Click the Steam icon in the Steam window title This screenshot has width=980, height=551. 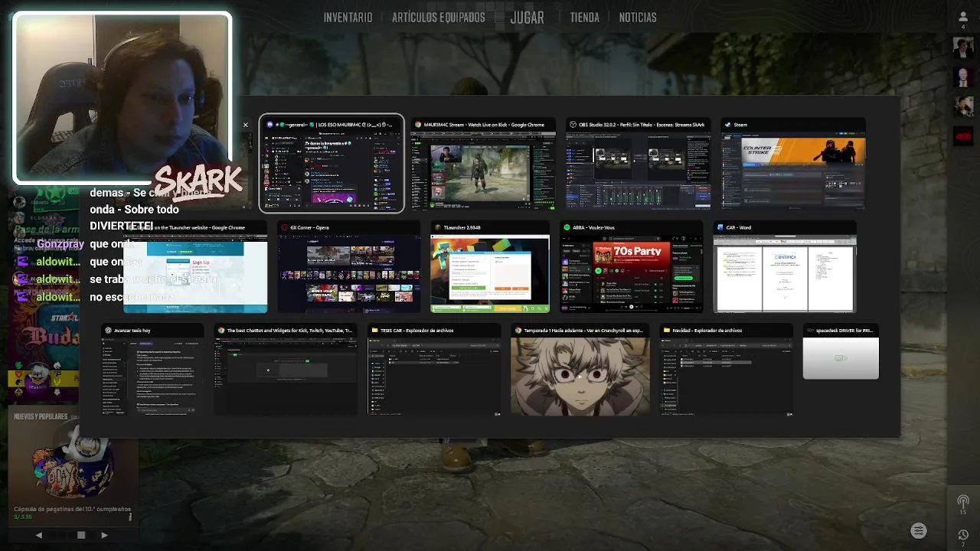tap(728, 125)
